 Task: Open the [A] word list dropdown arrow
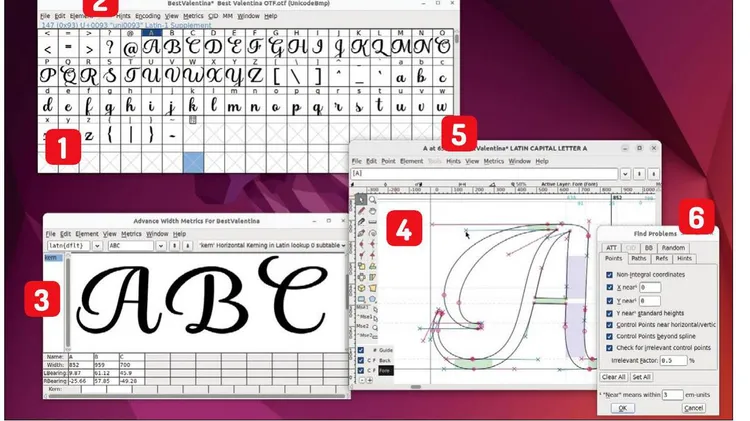625,174
